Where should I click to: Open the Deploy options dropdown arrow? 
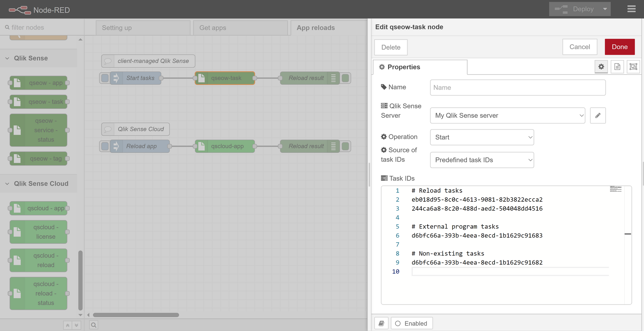[x=605, y=9]
